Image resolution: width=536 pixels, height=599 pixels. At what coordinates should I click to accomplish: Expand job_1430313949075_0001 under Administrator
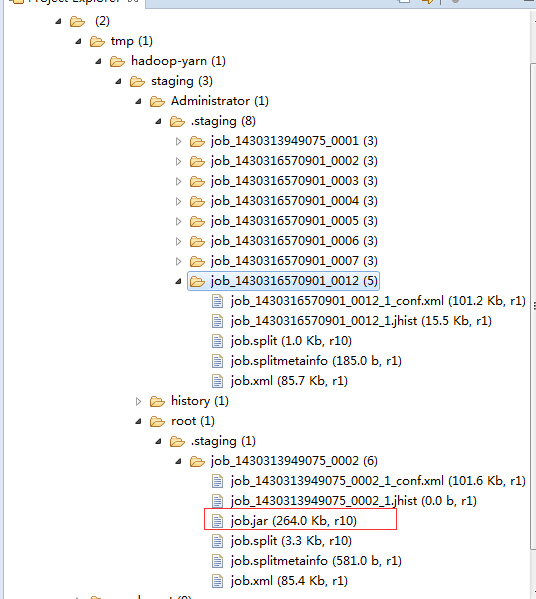pyautogui.click(x=178, y=141)
